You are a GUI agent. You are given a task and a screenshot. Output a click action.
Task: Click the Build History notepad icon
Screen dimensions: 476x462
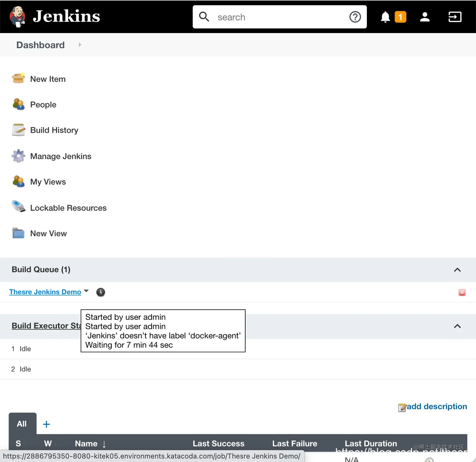[19, 130]
